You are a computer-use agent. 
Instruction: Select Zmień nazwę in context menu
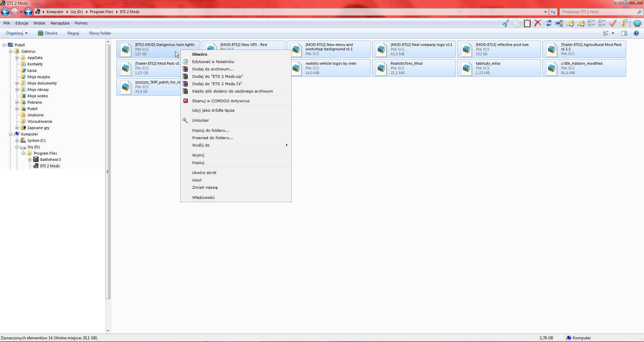236,187
